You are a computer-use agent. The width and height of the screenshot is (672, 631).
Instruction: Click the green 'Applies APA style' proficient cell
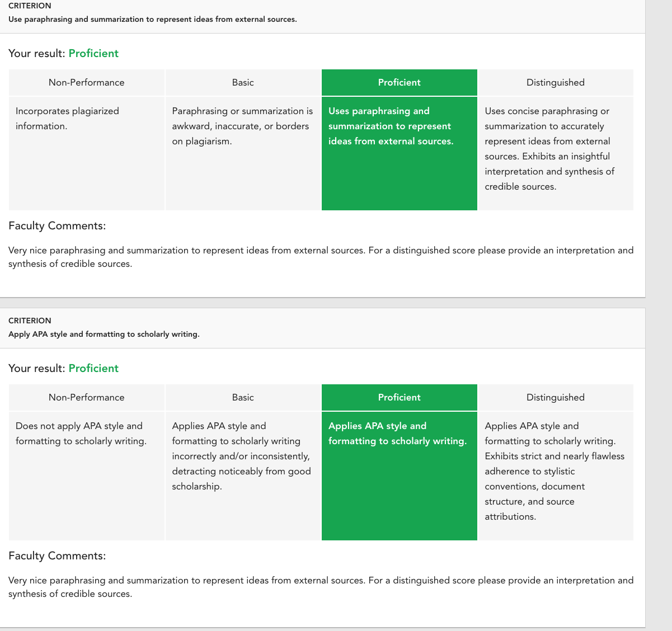(399, 476)
